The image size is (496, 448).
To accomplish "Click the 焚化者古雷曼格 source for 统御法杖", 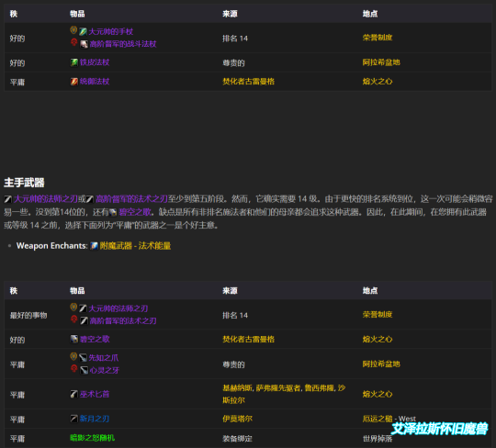I will click(248, 82).
